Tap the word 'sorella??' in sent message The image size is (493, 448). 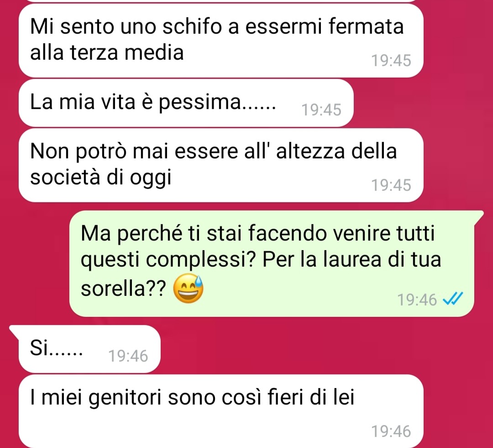(x=123, y=288)
